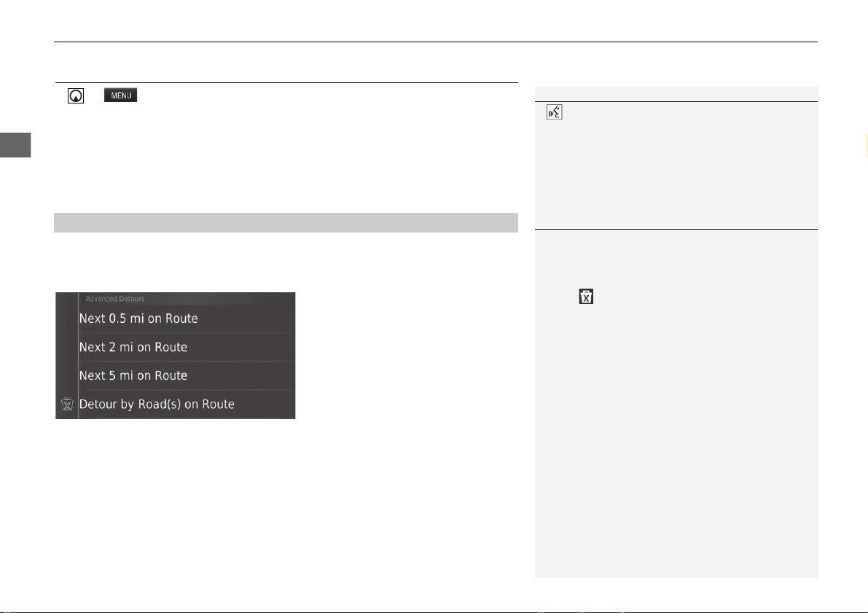Select Next 2 mi on Route

[186, 347]
